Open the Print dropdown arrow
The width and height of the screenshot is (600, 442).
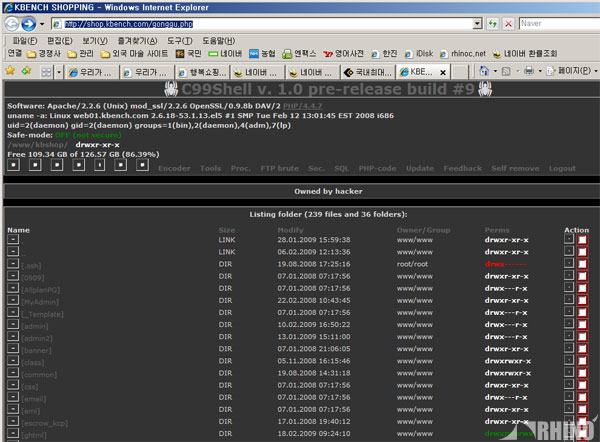pos(540,71)
